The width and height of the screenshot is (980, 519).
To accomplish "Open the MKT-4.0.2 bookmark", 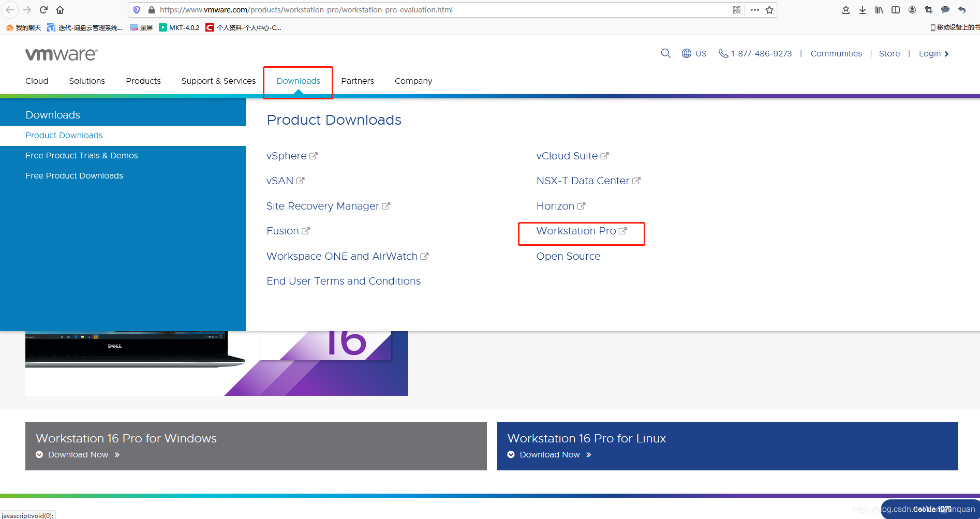I will coord(179,27).
